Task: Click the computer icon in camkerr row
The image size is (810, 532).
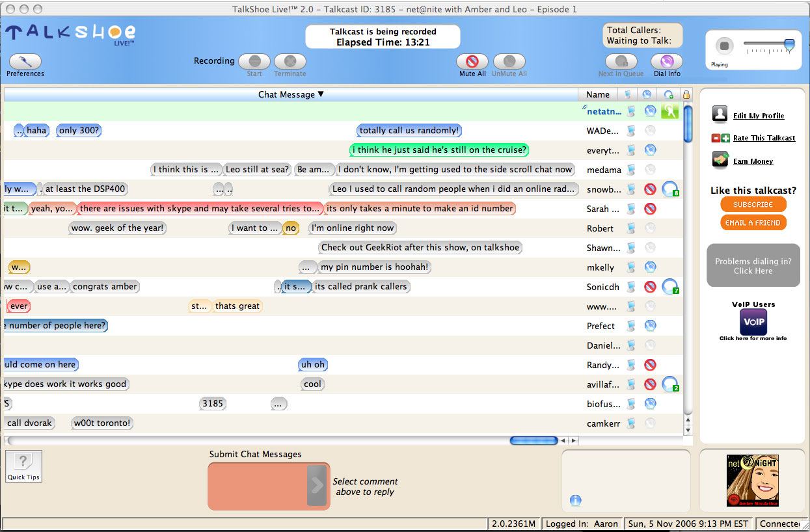Action: [x=630, y=423]
